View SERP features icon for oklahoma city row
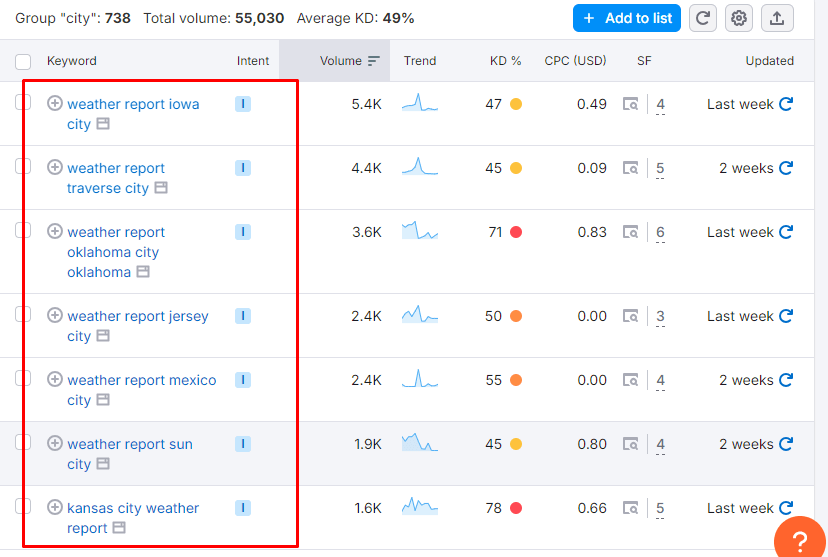Viewport: 828px width, 557px height. point(631,232)
